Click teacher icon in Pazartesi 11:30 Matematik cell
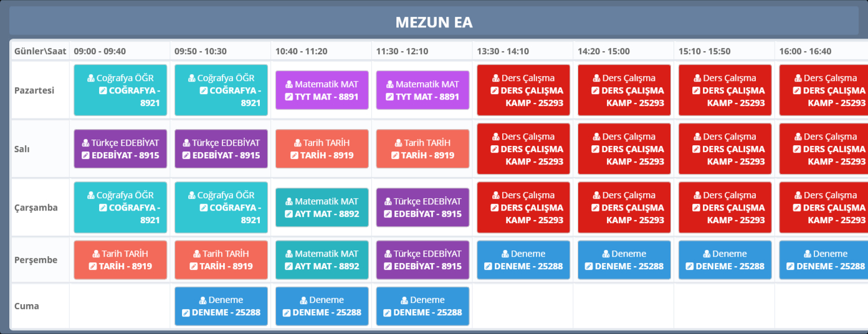This screenshot has height=334, width=868. pos(389,84)
